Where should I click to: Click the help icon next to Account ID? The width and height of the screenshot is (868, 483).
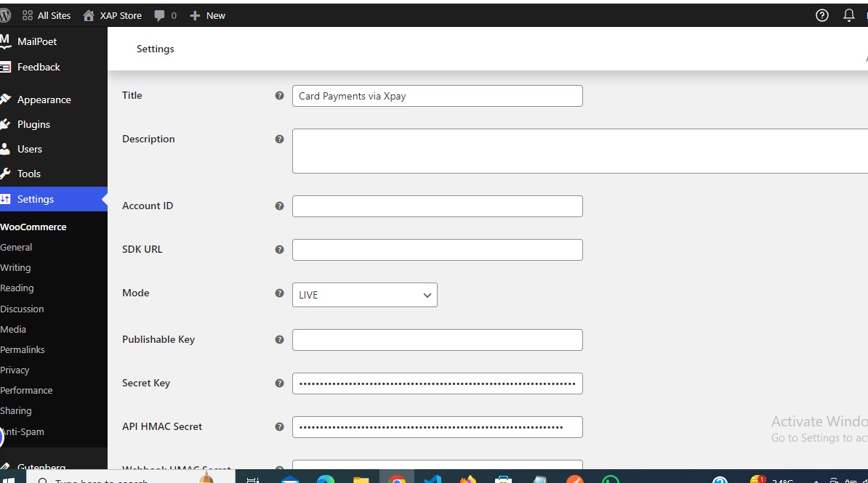pyautogui.click(x=279, y=206)
